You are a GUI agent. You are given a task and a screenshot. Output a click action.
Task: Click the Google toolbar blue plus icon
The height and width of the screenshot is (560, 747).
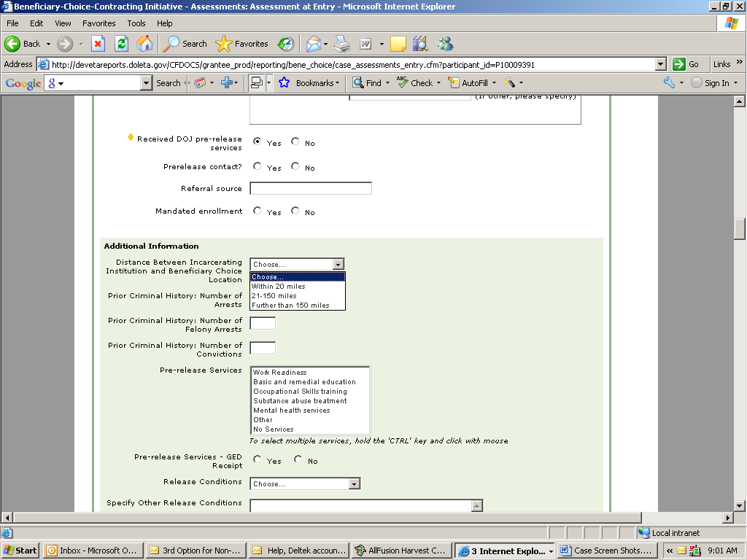[227, 83]
